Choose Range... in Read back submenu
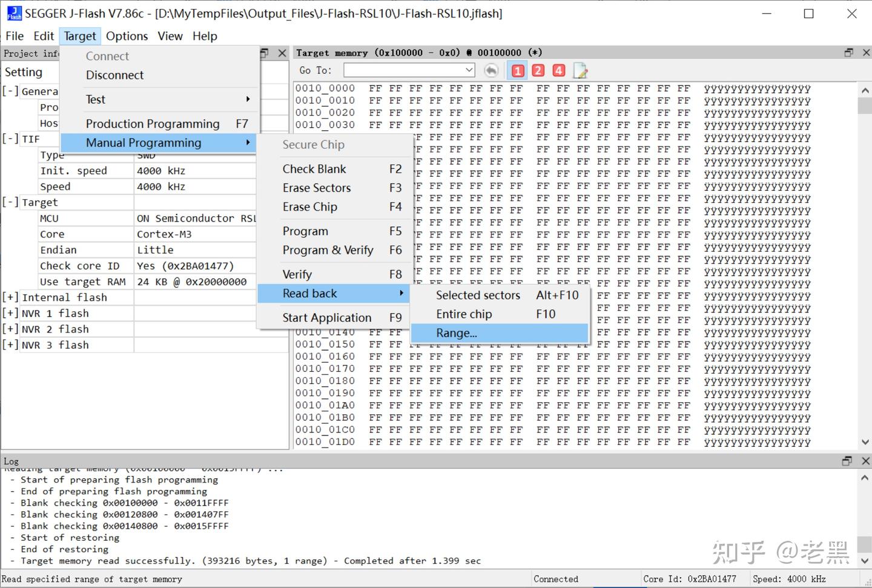 [x=500, y=332]
